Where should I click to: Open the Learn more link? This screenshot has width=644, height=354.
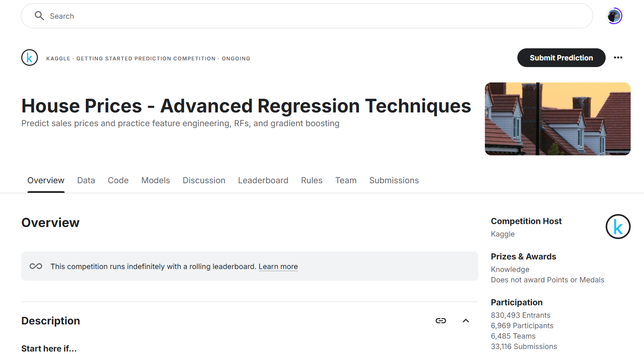pyautogui.click(x=278, y=267)
